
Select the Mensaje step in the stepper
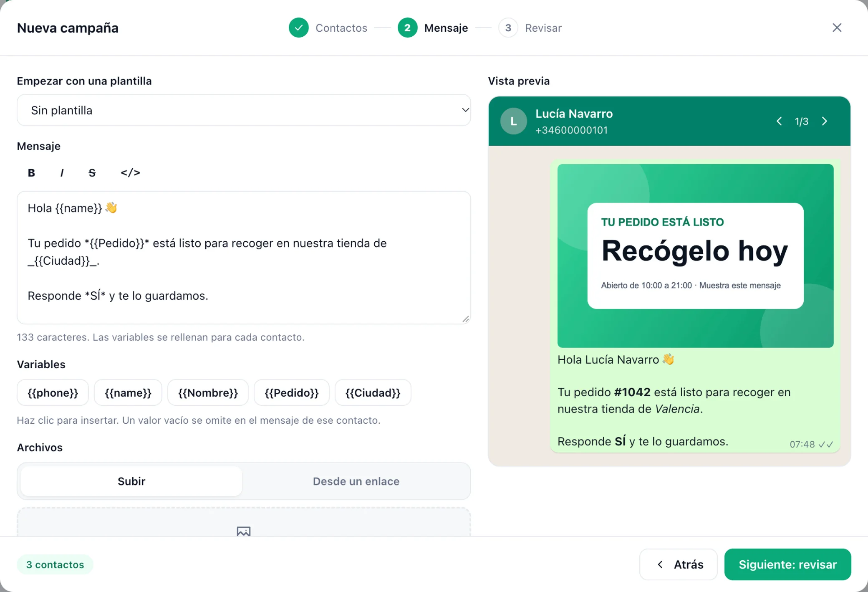(x=433, y=28)
